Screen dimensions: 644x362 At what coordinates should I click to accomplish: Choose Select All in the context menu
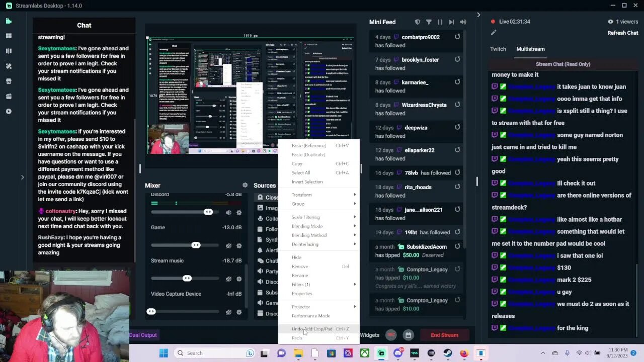click(319, 172)
